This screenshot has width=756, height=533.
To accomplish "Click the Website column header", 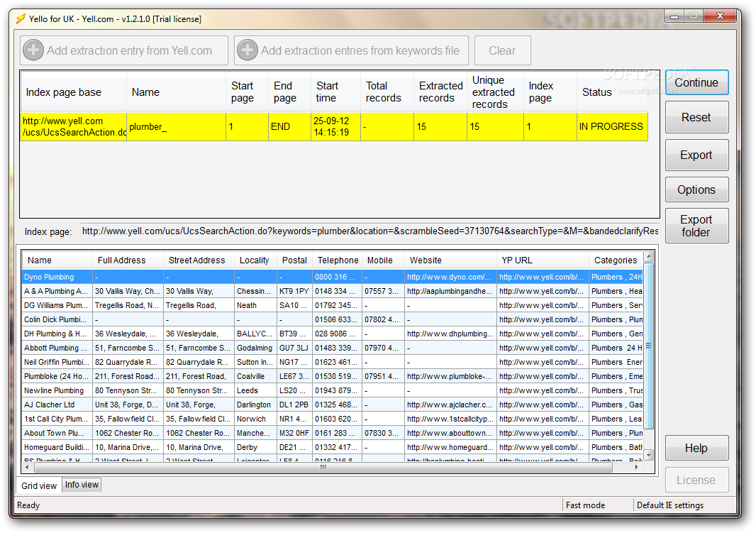I will pyautogui.click(x=451, y=260).
